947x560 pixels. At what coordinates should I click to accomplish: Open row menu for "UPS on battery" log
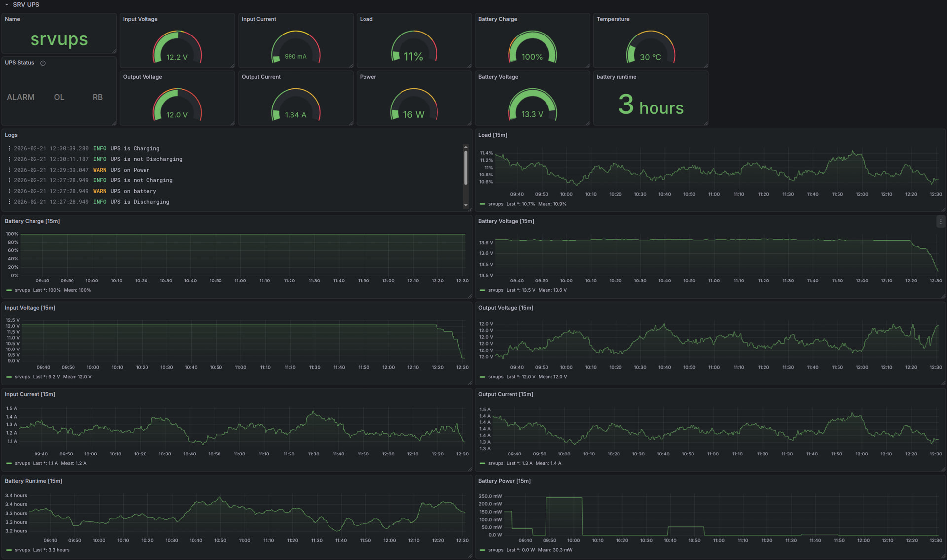9,191
